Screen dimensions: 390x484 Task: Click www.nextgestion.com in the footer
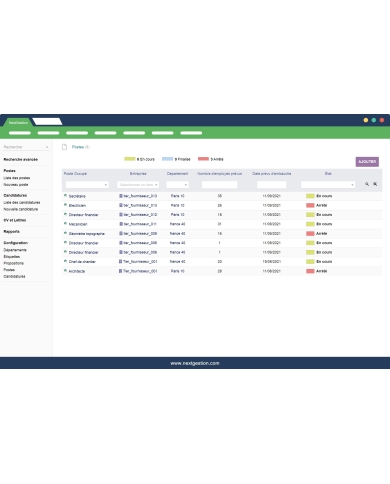[x=195, y=363]
